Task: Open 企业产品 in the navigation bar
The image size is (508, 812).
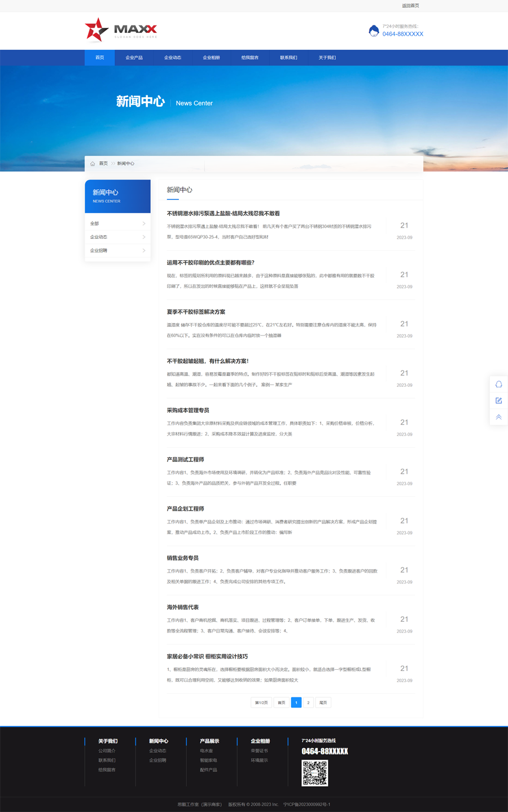Action: 134,58
